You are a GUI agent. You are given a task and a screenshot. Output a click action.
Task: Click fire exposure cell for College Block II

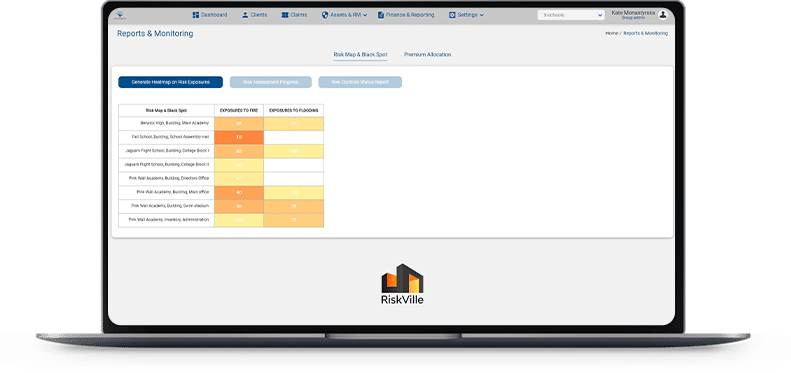[x=239, y=165]
